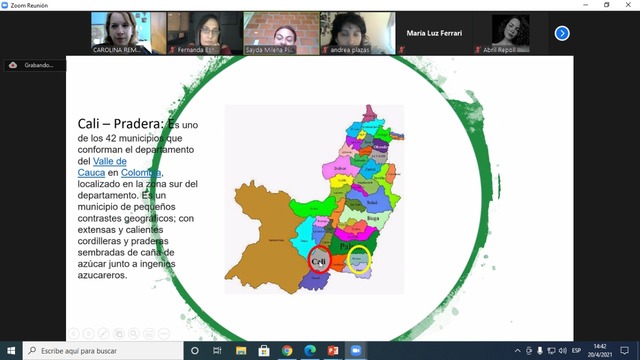The image size is (640, 360).
Task: Advance to next slide in presentation controls
Action: pyautogui.click(x=89, y=334)
